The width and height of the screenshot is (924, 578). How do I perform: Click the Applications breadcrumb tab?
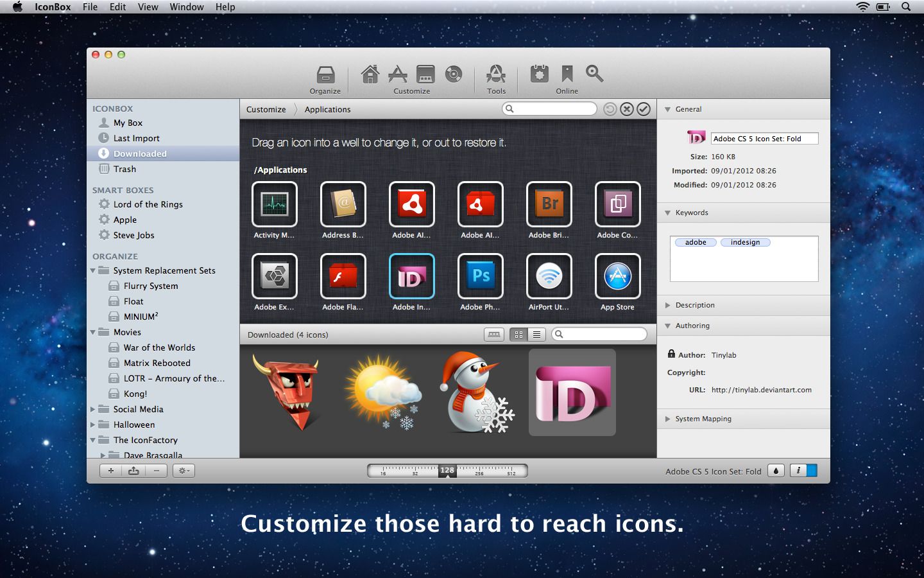[x=327, y=109]
